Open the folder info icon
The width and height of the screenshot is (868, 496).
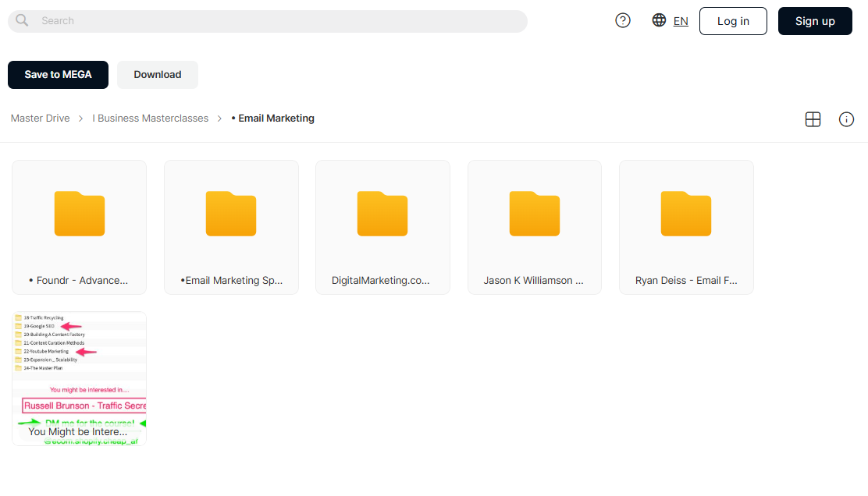coord(846,119)
